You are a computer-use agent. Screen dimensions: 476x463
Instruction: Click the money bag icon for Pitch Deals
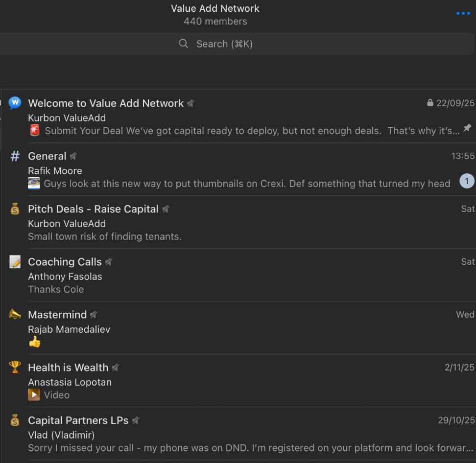[15, 209]
